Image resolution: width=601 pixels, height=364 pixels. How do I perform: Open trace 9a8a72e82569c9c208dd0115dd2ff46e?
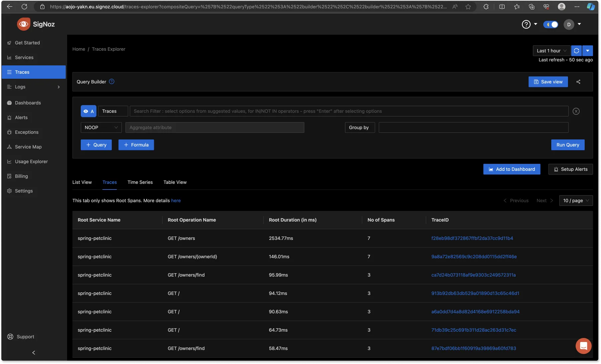point(474,257)
